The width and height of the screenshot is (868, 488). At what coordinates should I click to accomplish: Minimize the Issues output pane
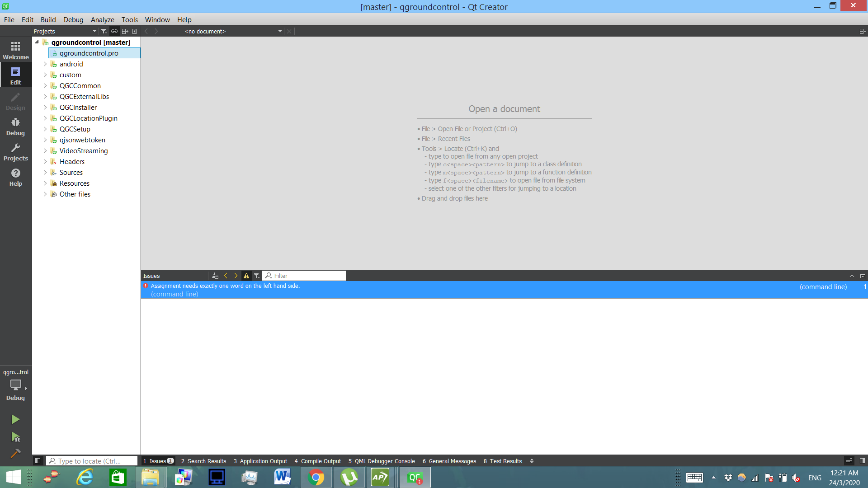point(852,276)
